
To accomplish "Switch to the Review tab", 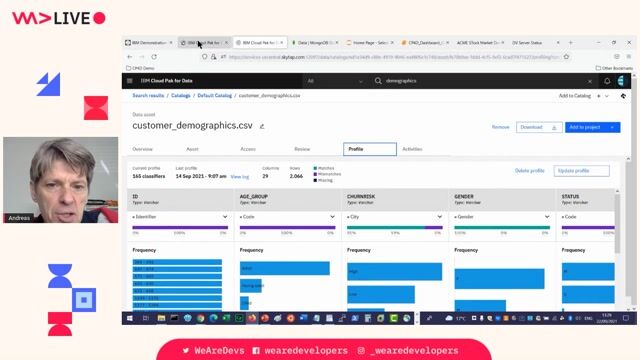I will click(x=302, y=149).
